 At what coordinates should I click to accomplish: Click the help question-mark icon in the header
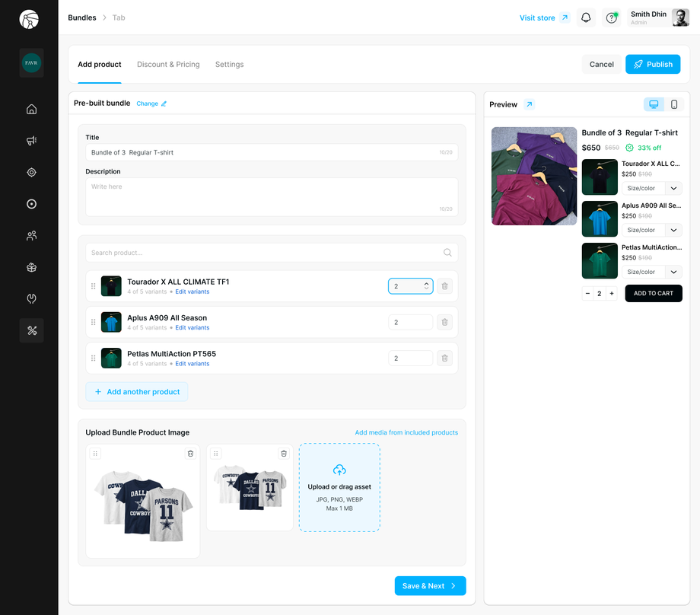coord(611,17)
